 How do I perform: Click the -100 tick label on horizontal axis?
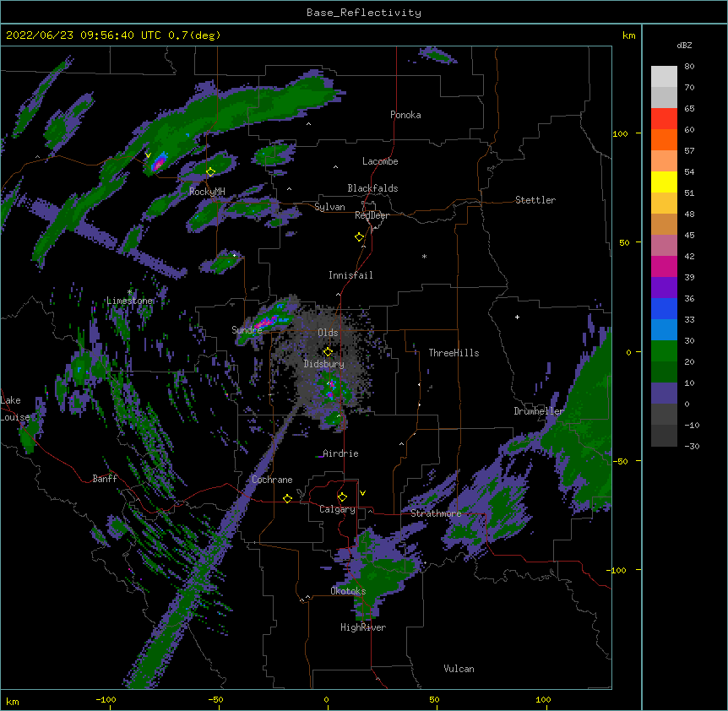106,699
